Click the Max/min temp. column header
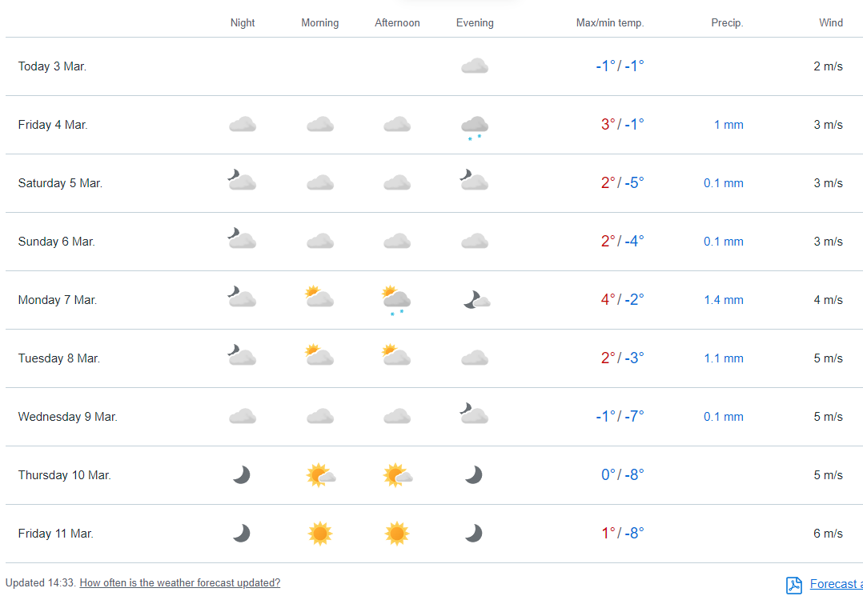 tap(610, 23)
